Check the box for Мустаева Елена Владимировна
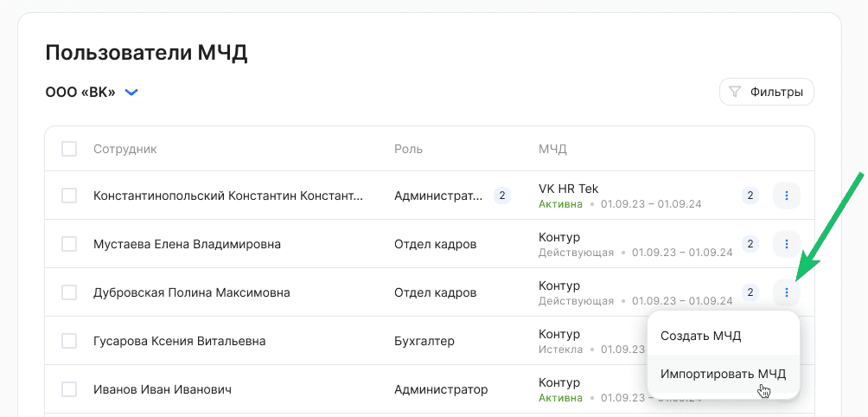 pos(69,244)
